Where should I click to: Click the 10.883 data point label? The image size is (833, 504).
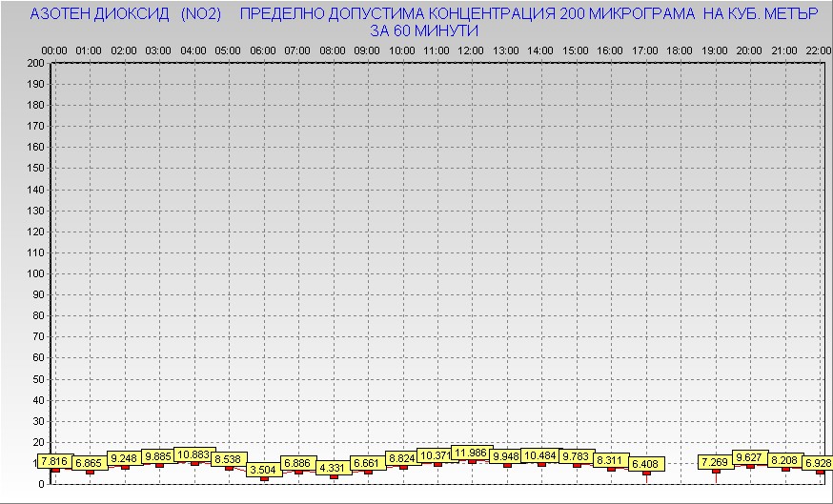click(193, 455)
